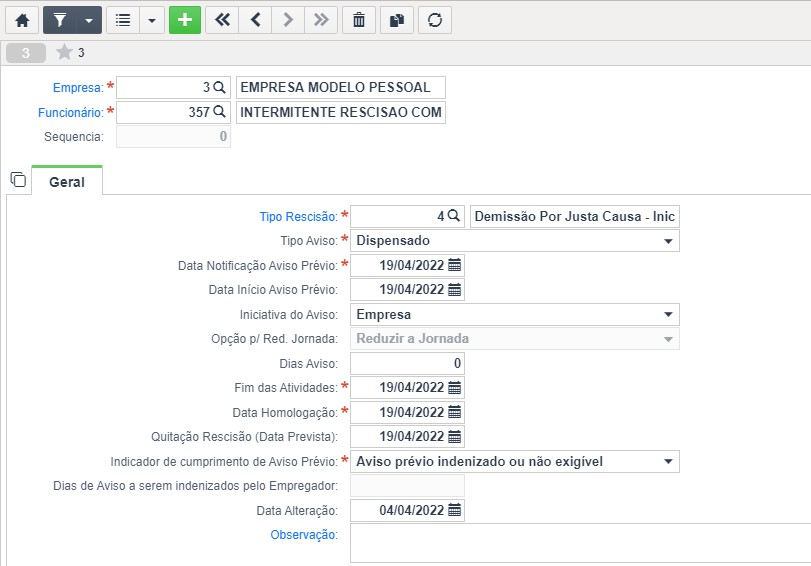Image resolution: width=811 pixels, height=566 pixels.
Task: Select the Geral tab
Action: pyautogui.click(x=67, y=182)
